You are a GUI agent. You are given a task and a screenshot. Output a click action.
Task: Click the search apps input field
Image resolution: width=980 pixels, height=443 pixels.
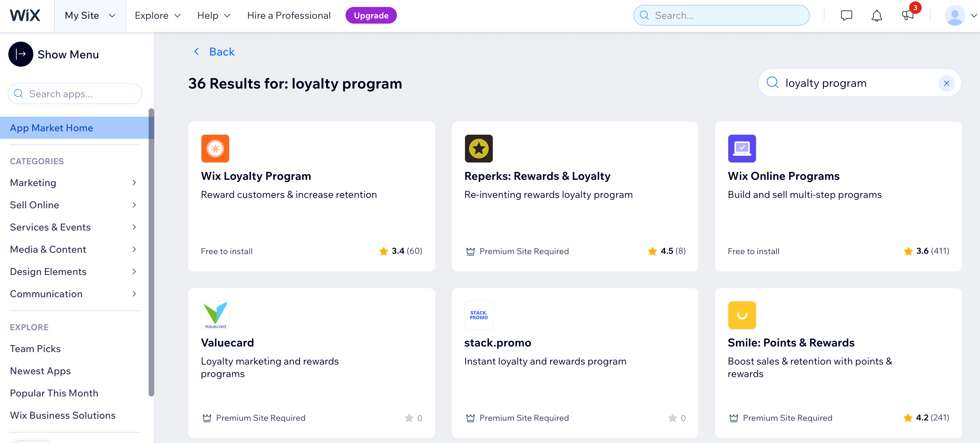(75, 94)
